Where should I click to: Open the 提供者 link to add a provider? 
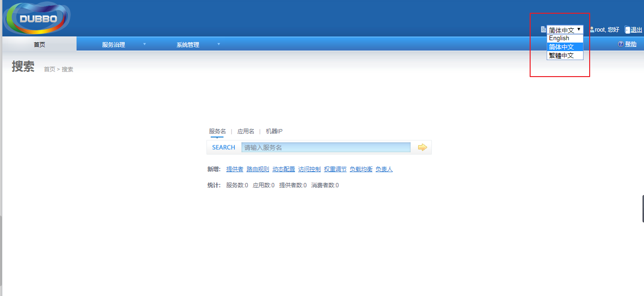coord(234,168)
